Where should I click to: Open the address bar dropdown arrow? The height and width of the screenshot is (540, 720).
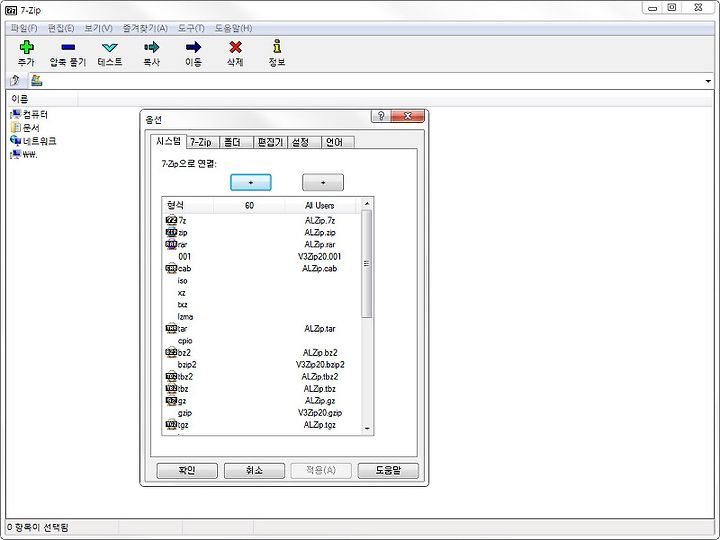pos(708,81)
